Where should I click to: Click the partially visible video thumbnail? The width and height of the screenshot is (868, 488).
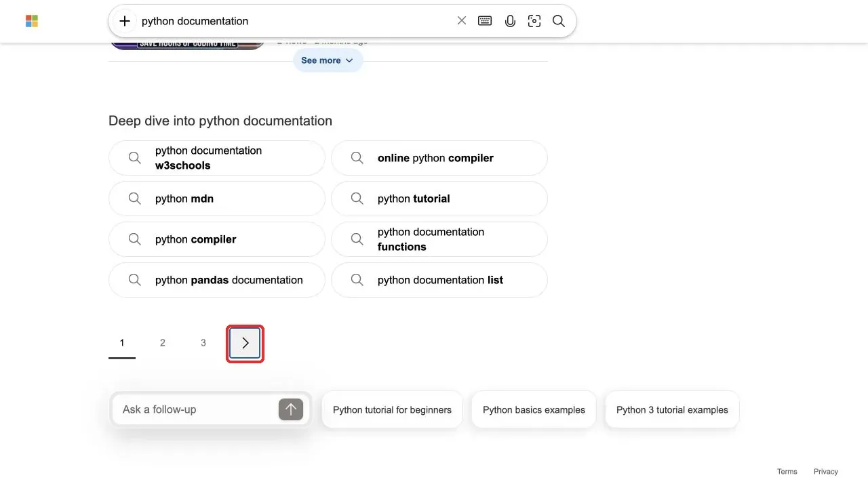tap(187, 45)
